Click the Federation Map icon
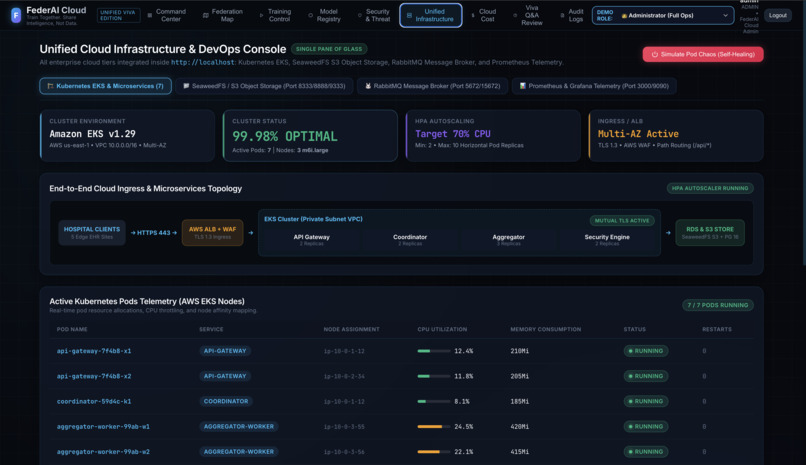The height and width of the screenshot is (465, 806). point(206,15)
